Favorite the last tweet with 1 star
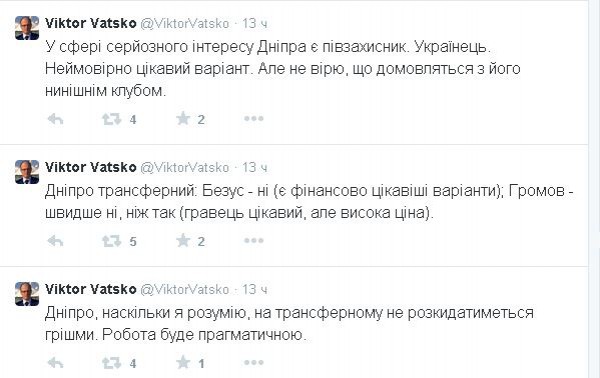The width and height of the screenshot is (600, 378). [183, 362]
